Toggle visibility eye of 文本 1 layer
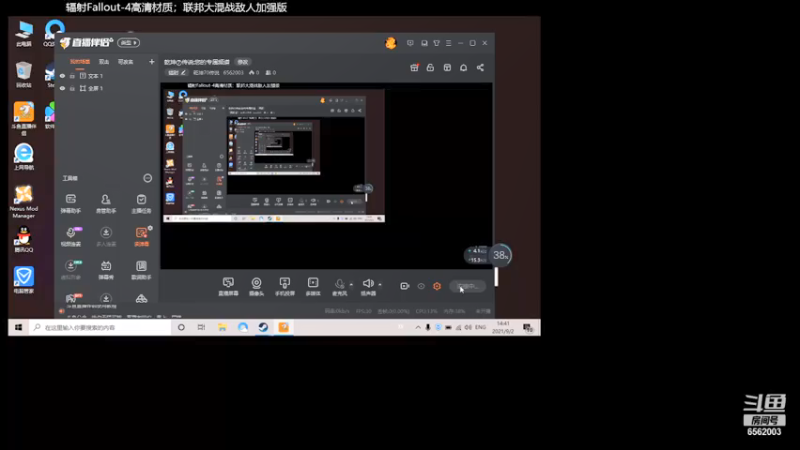Viewport: 800px width, 450px height. click(x=62, y=76)
